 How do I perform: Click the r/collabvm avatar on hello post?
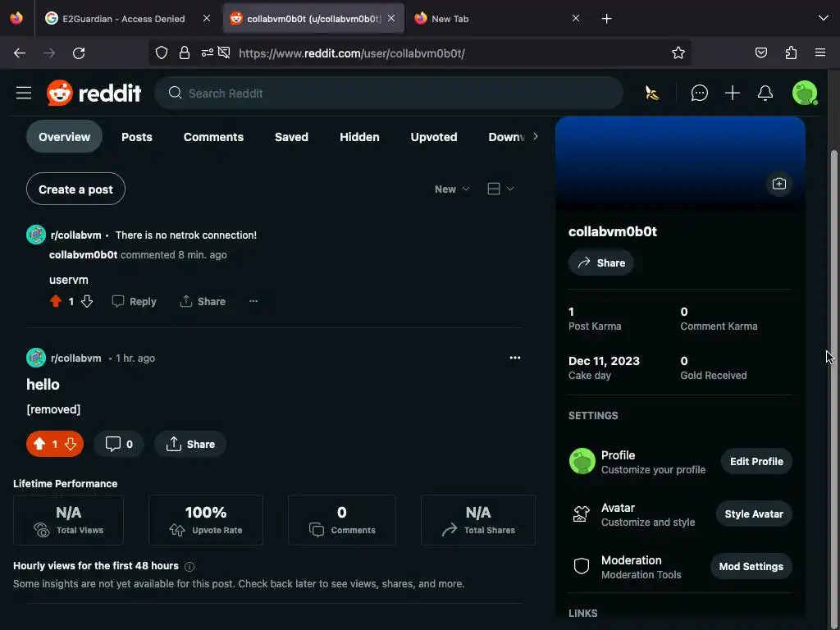[36, 358]
